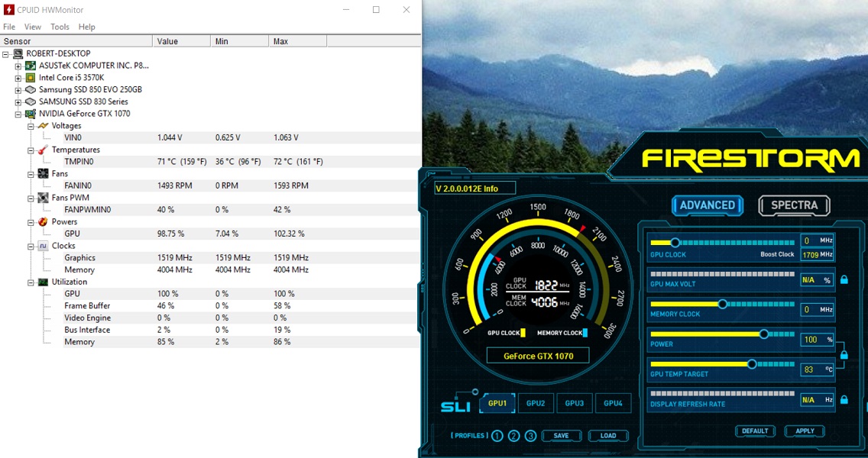Toggle the DISPLAY REFRESH RATE lock icon
The image size is (868, 458).
(x=844, y=399)
